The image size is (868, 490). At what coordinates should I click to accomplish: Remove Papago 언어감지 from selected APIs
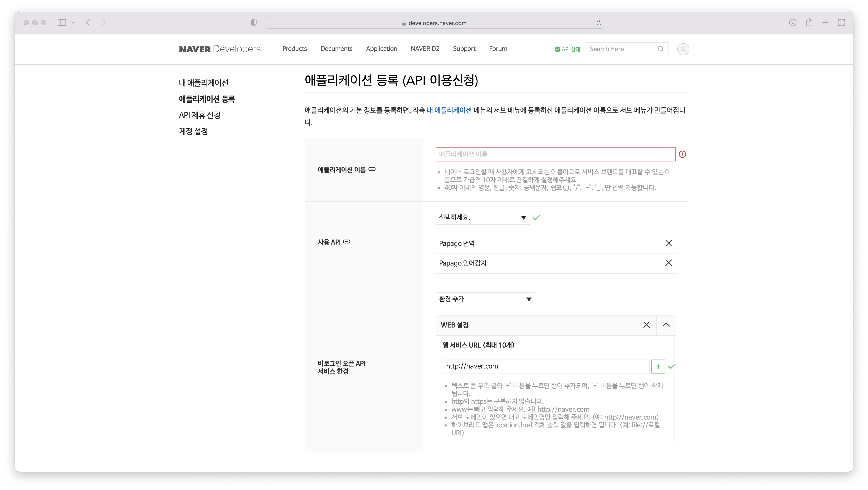point(668,263)
